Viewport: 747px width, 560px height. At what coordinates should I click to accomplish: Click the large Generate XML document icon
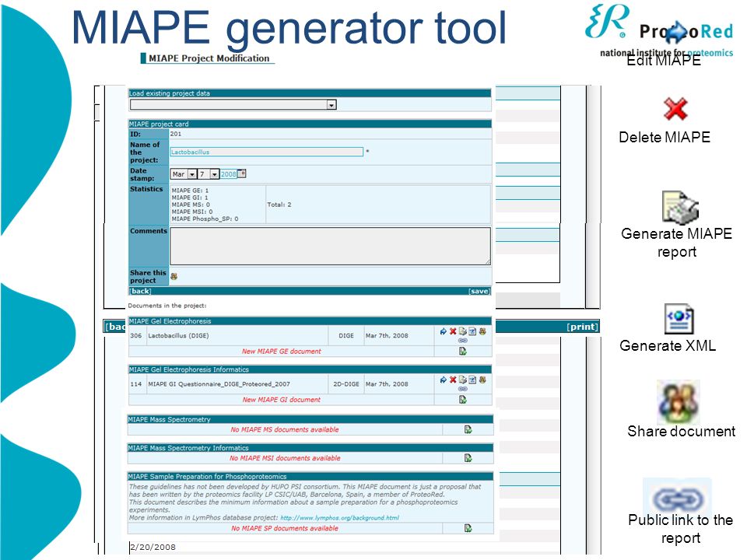click(x=679, y=319)
